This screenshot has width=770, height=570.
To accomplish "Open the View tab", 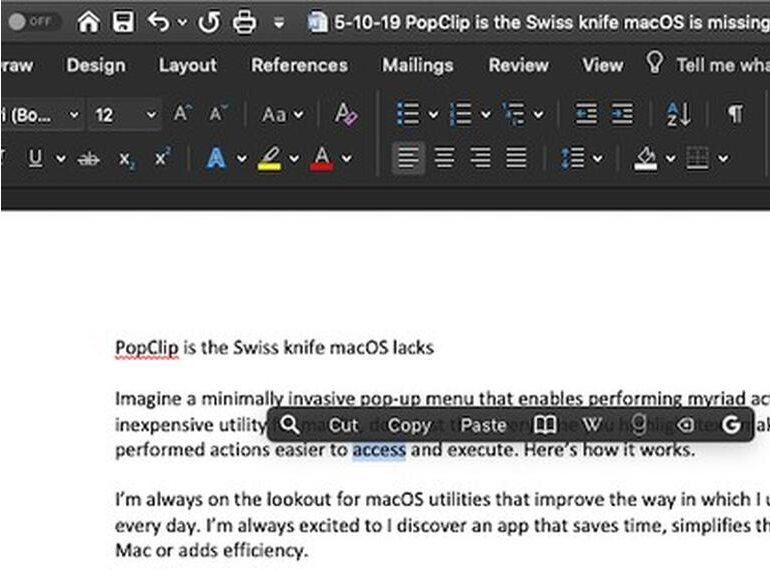I will click(x=603, y=65).
